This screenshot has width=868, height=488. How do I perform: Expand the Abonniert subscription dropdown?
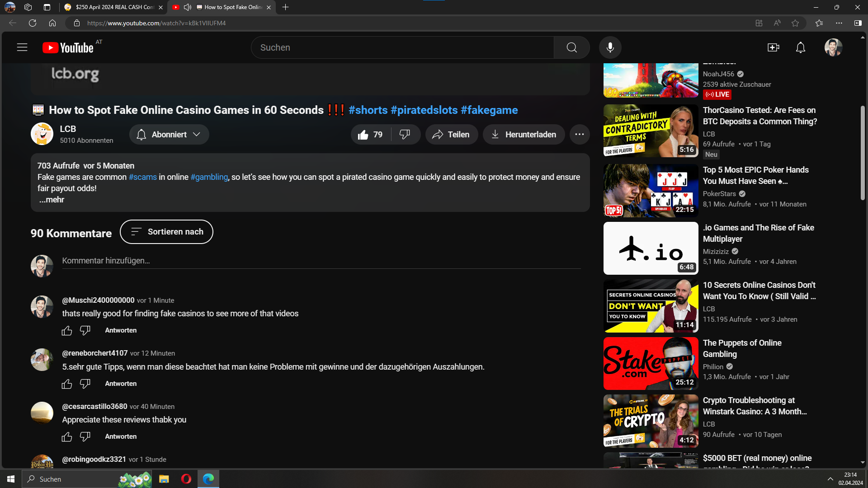[169, 135]
